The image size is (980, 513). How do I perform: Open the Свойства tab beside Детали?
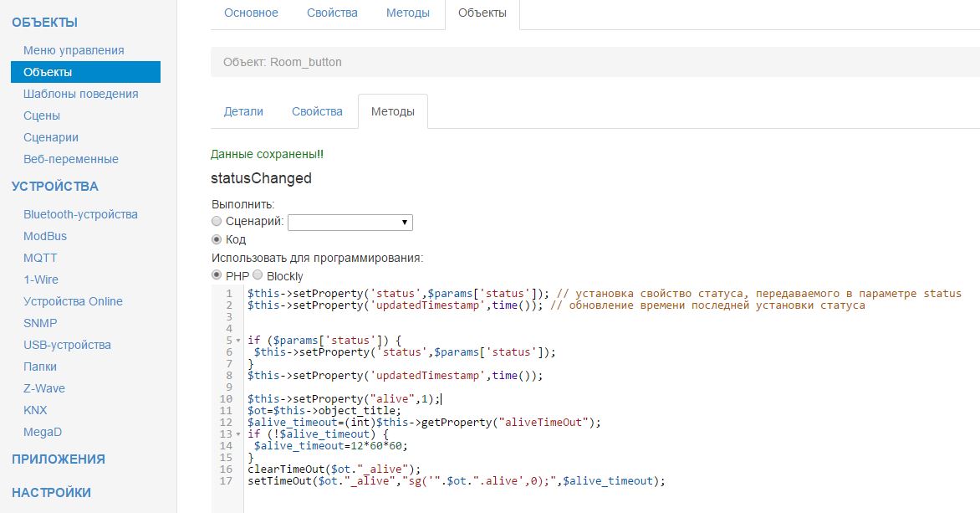(x=317, y=111)
